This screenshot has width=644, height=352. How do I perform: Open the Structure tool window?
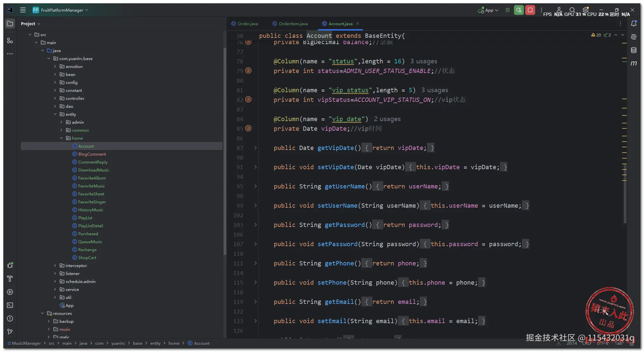click(x=10, y=40)
